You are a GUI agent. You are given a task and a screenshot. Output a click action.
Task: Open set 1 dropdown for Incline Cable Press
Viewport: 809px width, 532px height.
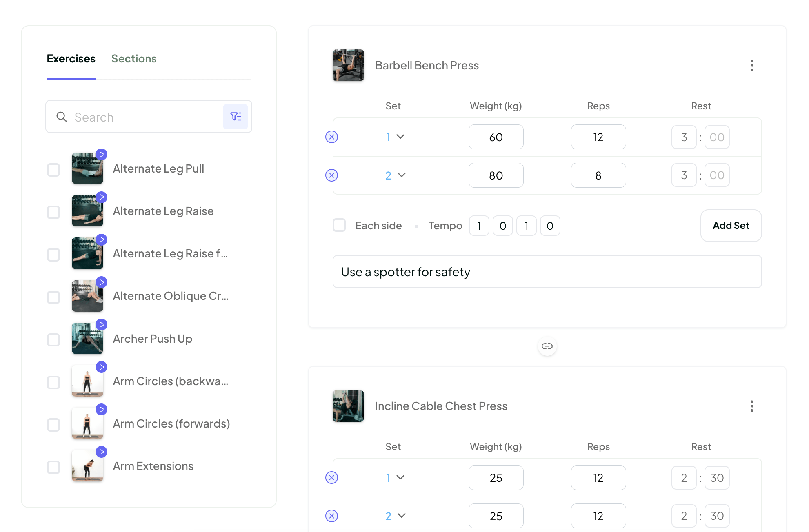click(395, 478)
